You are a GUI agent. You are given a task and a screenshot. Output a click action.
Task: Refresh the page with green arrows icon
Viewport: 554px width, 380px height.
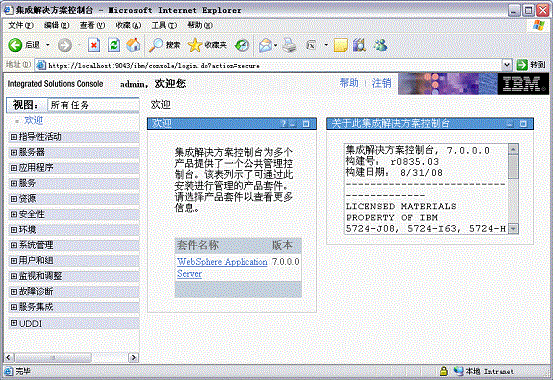tap(114, 45)
